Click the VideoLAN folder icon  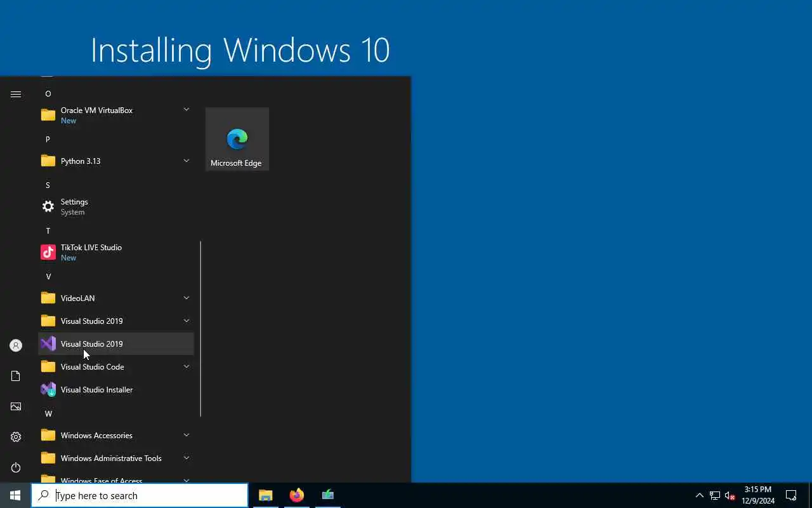(48, 298)
